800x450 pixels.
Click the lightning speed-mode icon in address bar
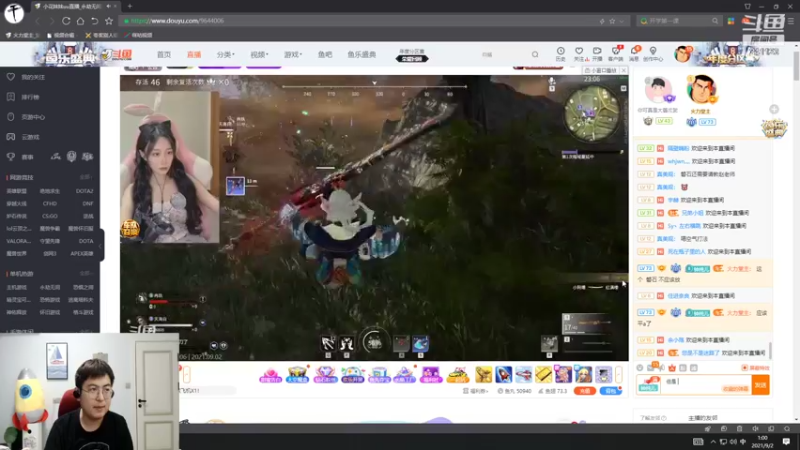[602, 21]
